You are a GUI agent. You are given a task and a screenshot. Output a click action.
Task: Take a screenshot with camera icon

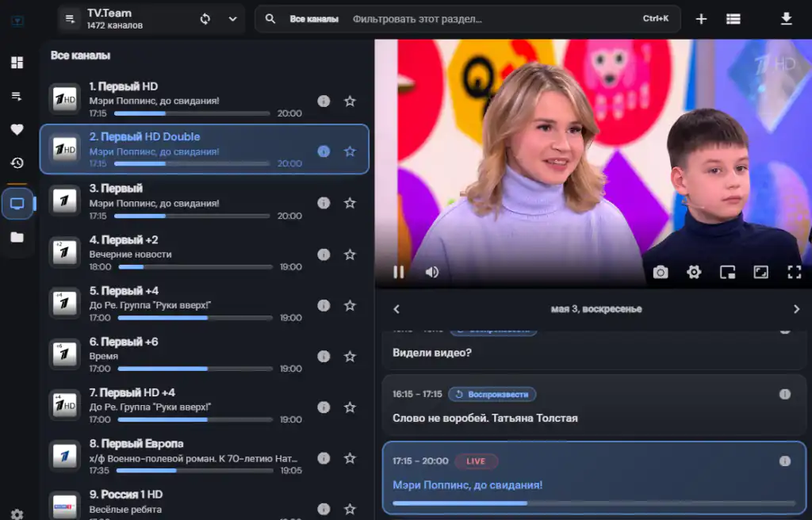661,272
